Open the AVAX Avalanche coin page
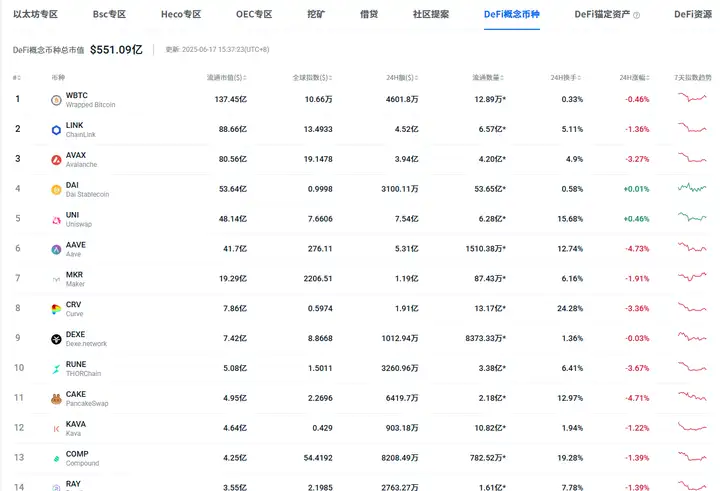Viewport: 720px width, 491px height. coord(81,159)
